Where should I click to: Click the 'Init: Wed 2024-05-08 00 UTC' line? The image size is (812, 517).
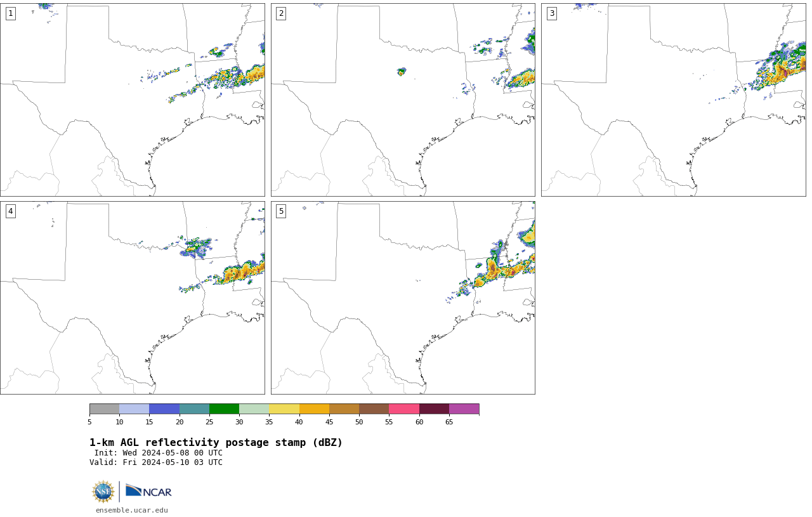click(159, 453)
